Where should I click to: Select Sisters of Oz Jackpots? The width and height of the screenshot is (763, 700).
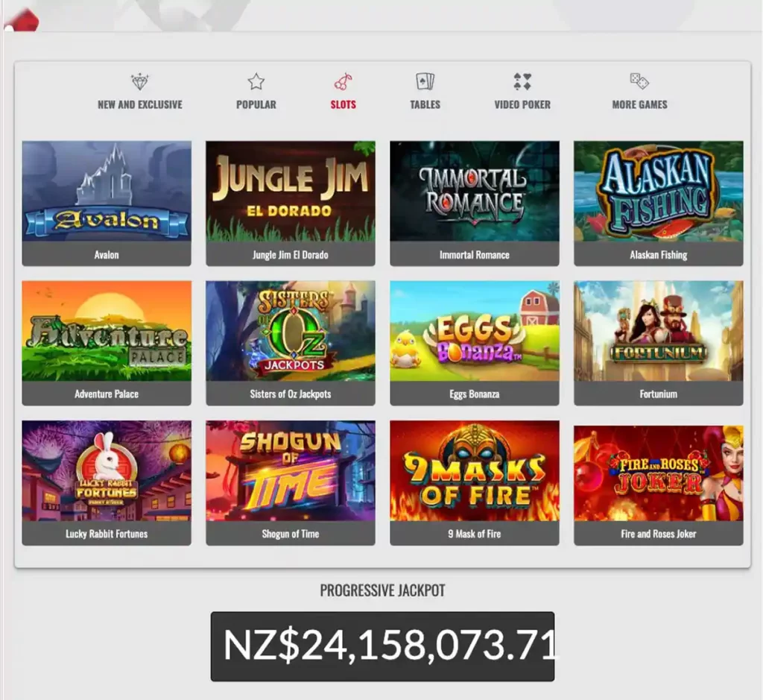click(290, 334)
